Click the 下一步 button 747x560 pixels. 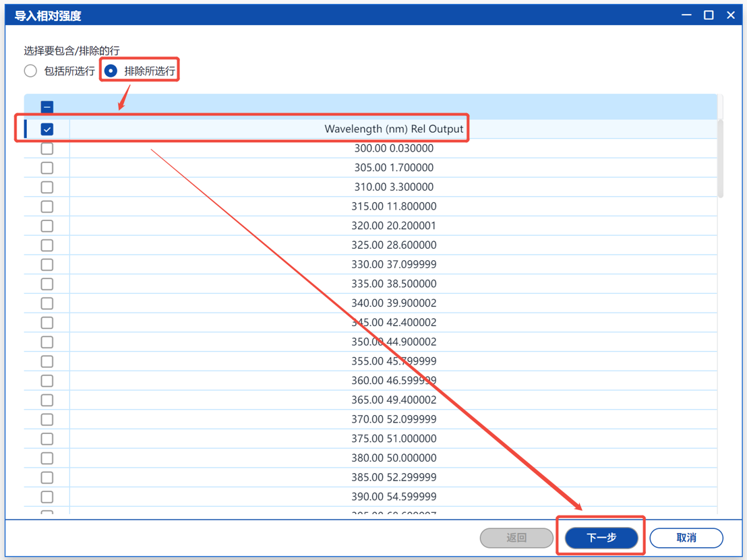pyautogui.click(x=601, y=538)
